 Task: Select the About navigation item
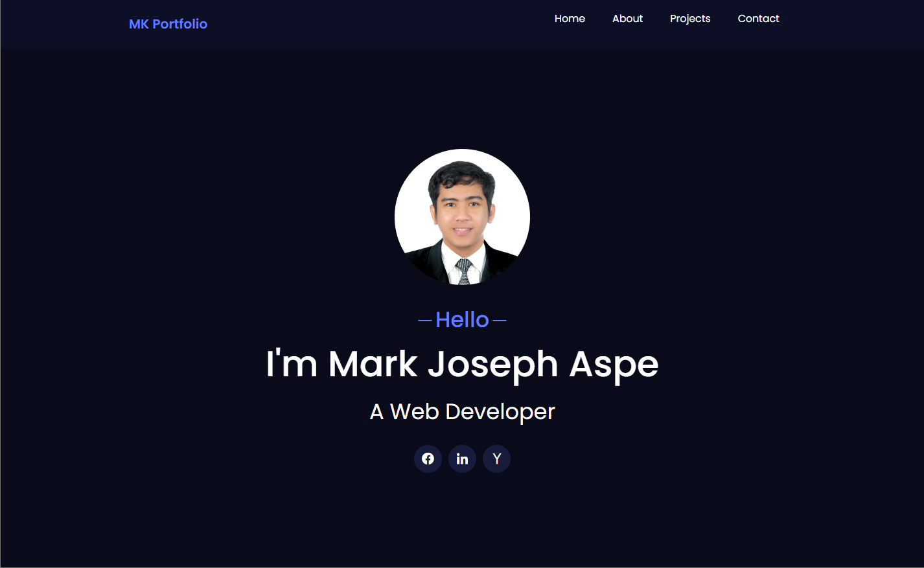tap(627, 18)
